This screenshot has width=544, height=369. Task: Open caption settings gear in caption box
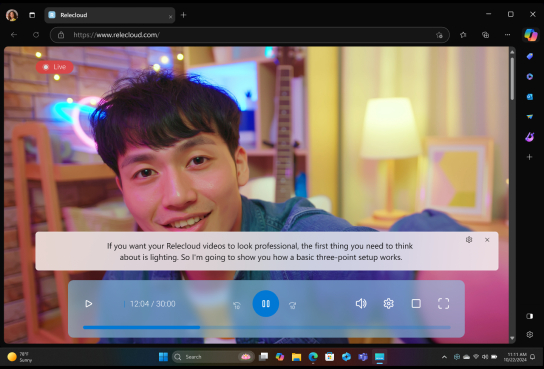tap(469, 240)
